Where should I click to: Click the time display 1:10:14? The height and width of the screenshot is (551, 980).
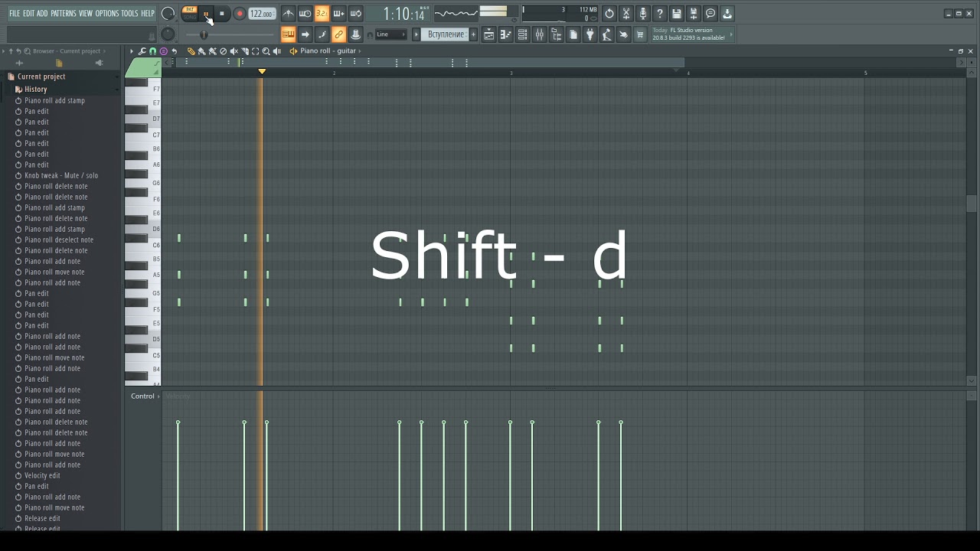point(403,14)
